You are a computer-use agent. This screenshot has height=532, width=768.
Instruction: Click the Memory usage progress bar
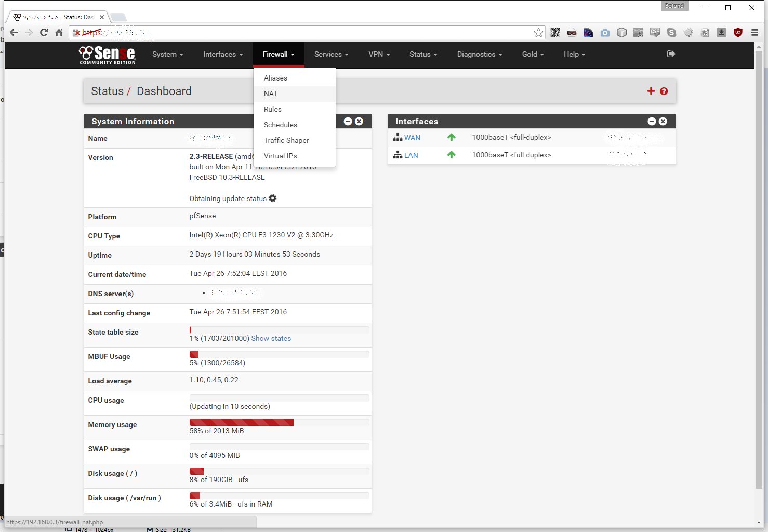click(x=280, y=422)
